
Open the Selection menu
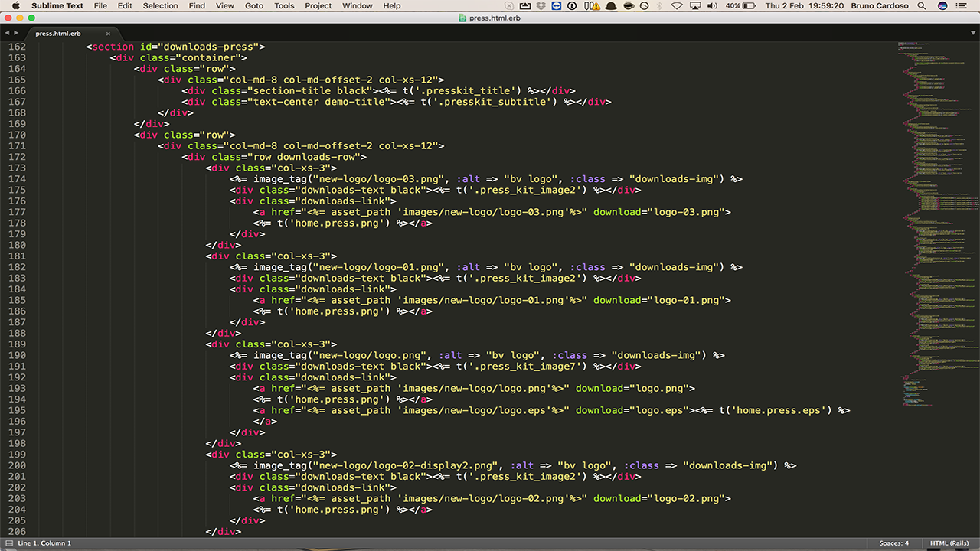tap(160, 6)
